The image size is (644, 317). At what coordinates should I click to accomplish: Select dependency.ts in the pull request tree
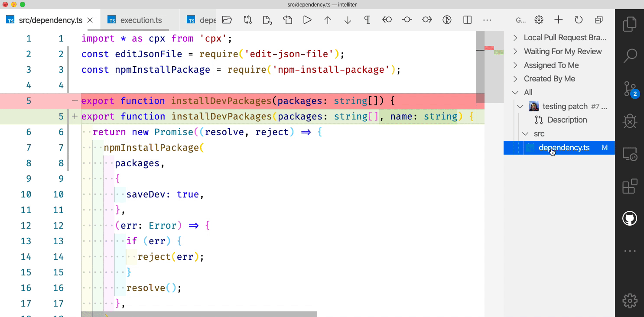point(559,148)
